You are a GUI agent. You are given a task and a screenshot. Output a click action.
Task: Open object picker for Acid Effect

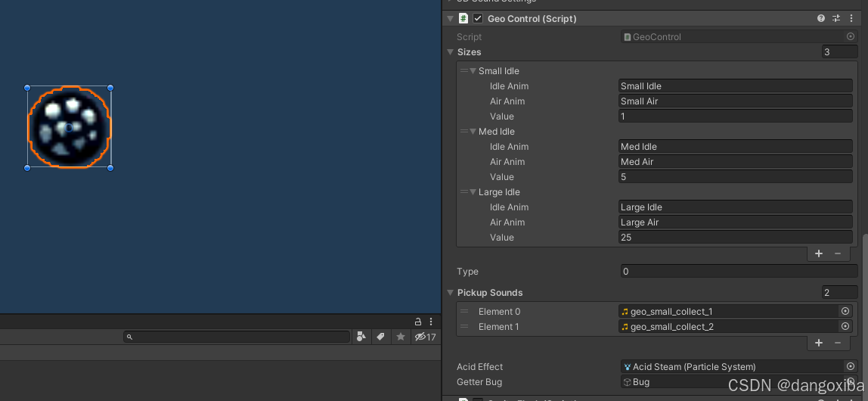point(851,366)
